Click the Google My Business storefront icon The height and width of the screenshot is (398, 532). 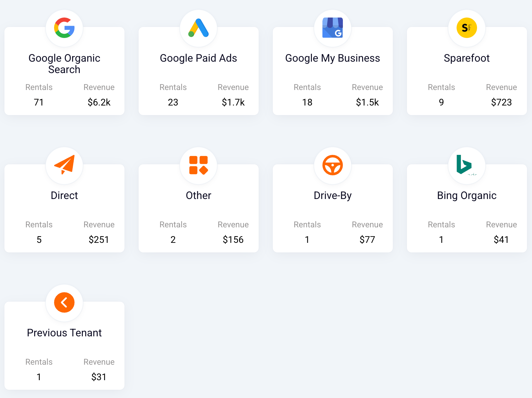(333, 28)
